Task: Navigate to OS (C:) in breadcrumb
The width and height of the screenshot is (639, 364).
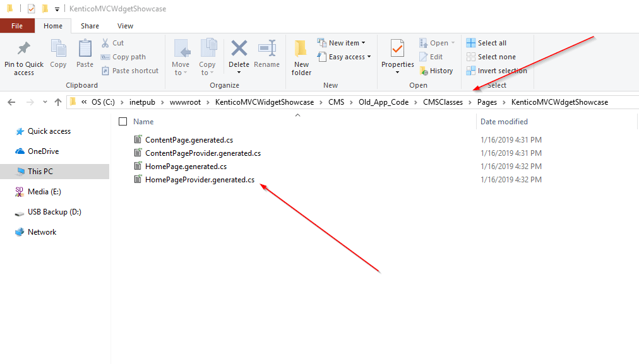Action: pyautogui.click(x=103, y=102)
